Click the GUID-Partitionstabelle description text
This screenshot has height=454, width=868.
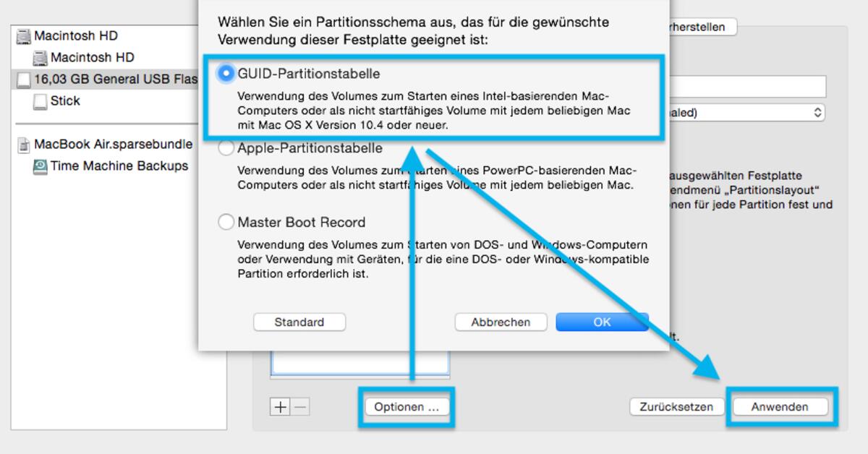point(434,110)
